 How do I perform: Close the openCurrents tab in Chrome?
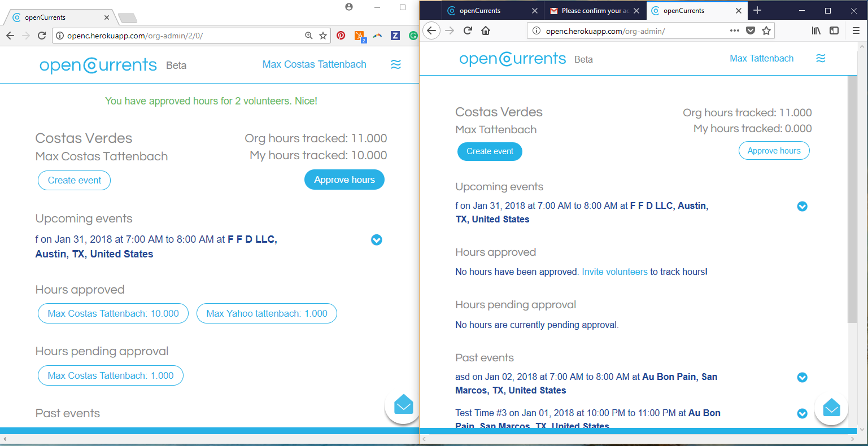click(x=107, y=18)
